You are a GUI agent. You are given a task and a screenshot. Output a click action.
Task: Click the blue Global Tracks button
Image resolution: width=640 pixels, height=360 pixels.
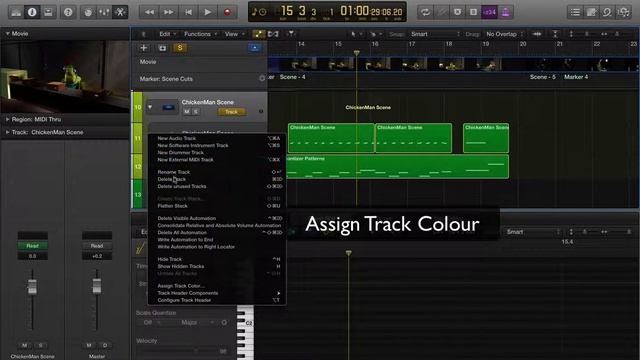[x=255, y=48]
